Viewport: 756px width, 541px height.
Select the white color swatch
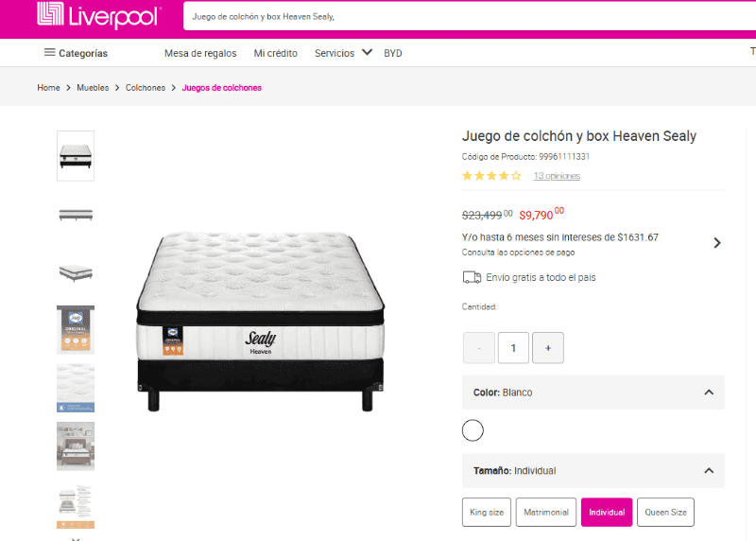472,431
